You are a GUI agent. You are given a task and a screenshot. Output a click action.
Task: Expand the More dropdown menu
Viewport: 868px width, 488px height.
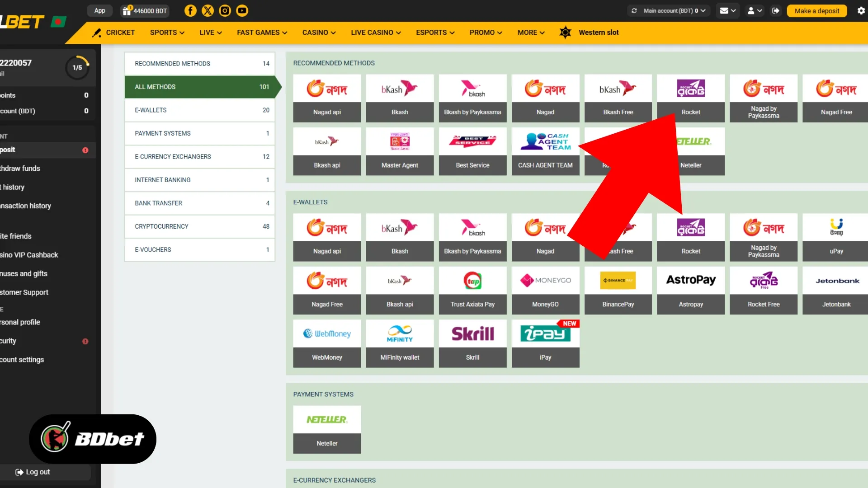pos(531,33)
